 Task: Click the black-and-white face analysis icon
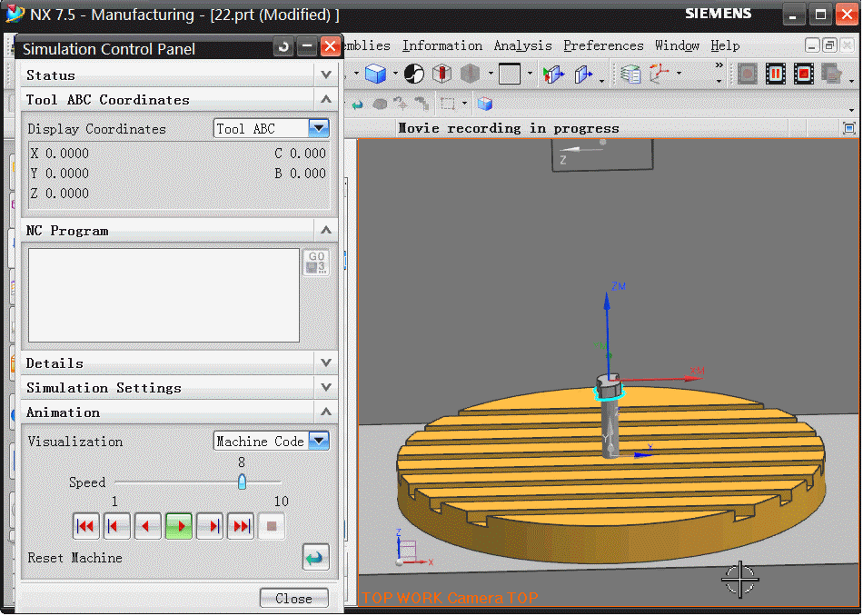pos(414,74)
